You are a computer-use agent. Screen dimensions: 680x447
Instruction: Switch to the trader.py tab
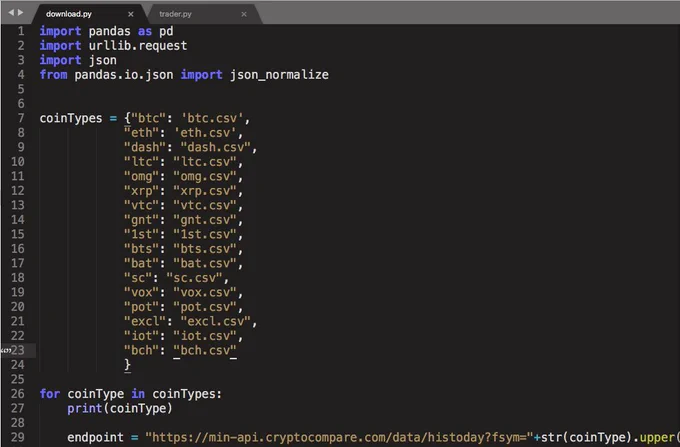[175, 14]
